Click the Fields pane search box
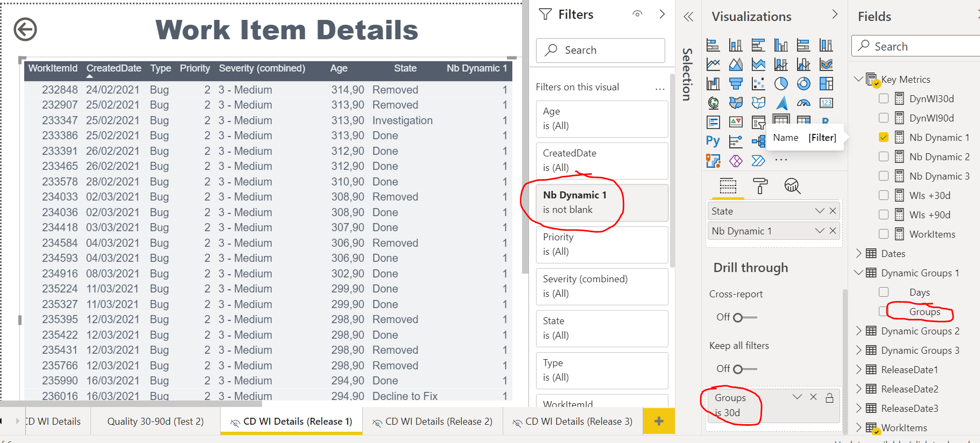 point(916,46)
